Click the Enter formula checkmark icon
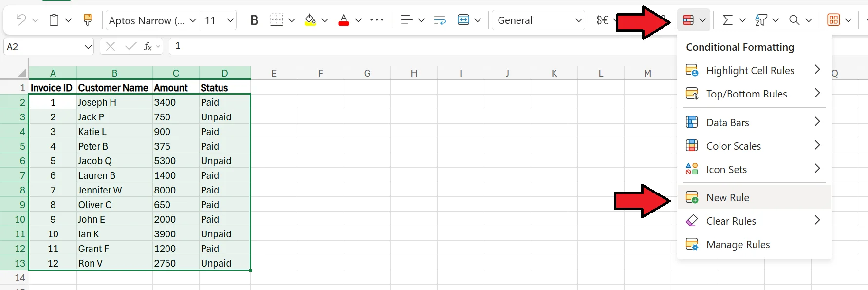Screen dimensions: 868x290 (x=130, y=46)
